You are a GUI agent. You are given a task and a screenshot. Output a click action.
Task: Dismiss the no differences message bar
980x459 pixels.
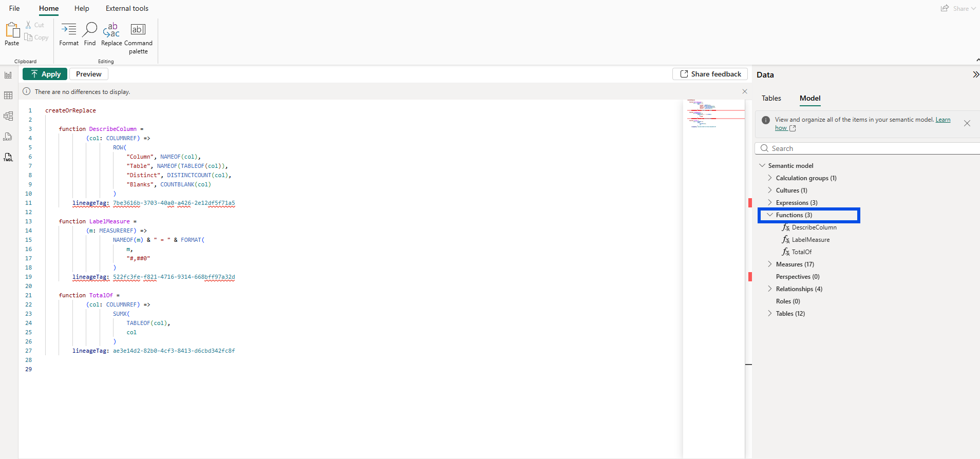coord(745,91)
